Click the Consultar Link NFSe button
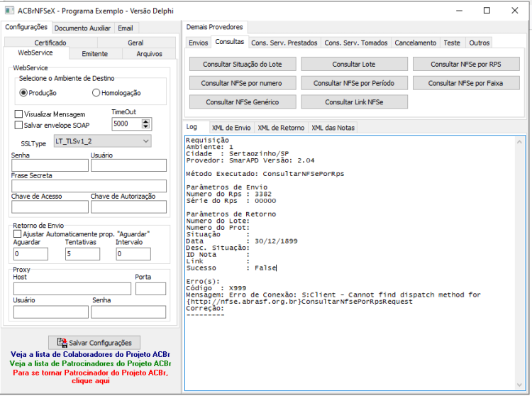Screen dimensions: 532x396 pos(354,102)
